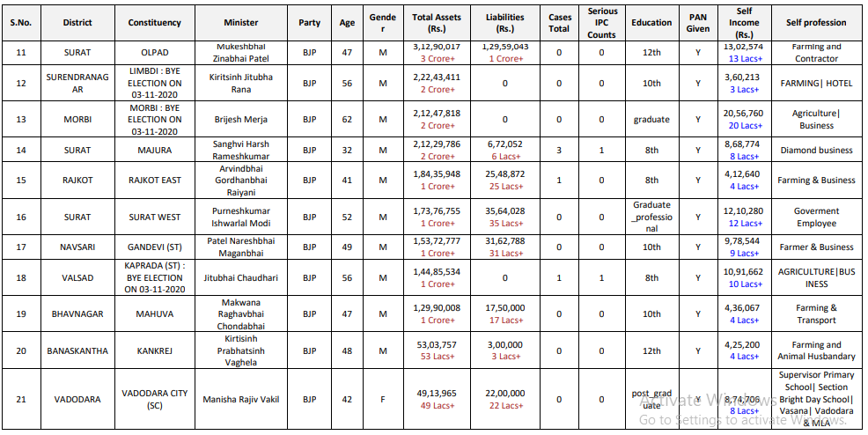
Task: Click the 'PAN Given' header cell
Action: (698, 22)
